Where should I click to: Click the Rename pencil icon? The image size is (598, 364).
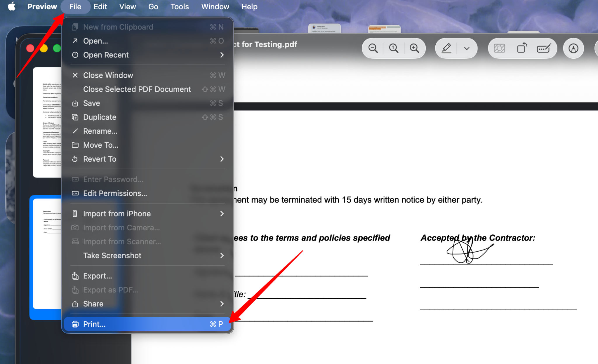pyautogui.click(x=75, y=131)
